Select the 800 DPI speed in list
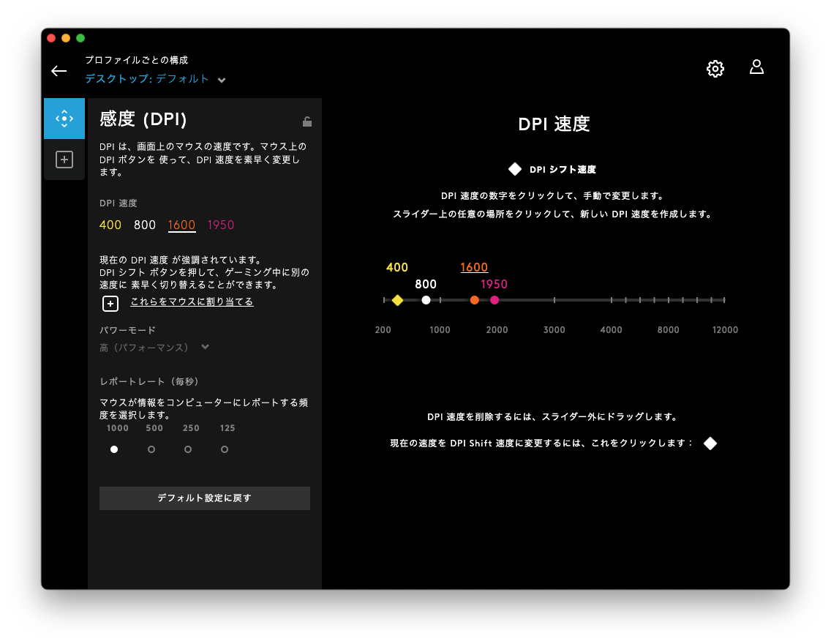 (x=145, y=225)
